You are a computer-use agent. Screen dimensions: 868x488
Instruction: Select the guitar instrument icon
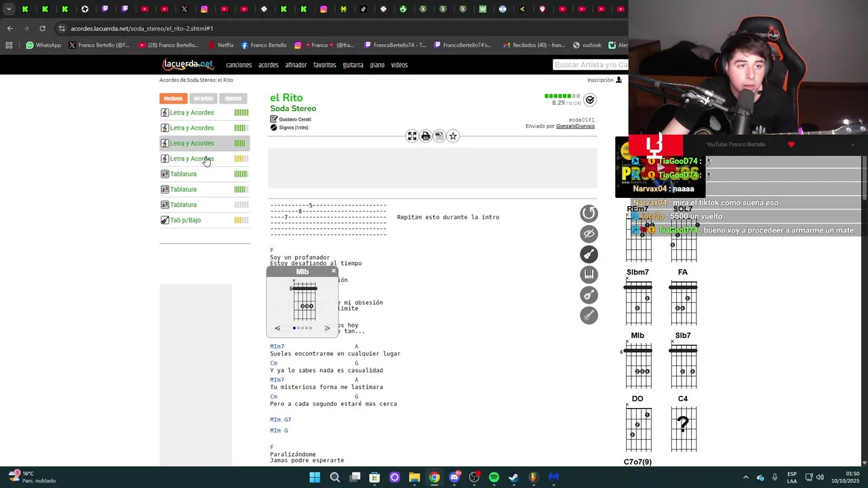[x=589, y=254]
